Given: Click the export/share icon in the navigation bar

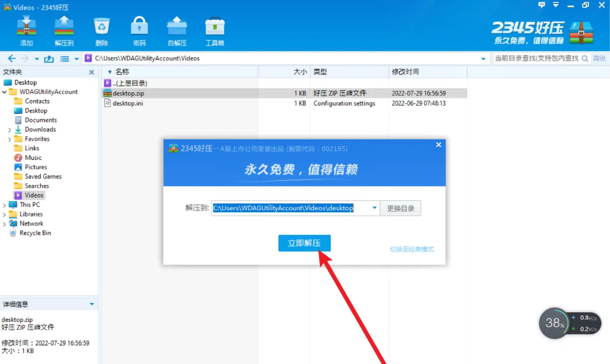Looking at the screenshot, I should pyautogui.click(x=50, y=58).
